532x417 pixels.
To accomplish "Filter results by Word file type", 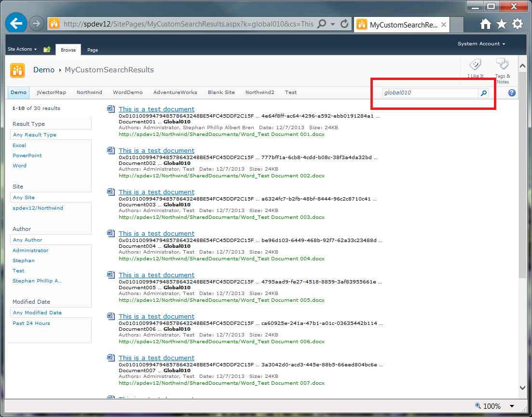I will coord(19,165).
